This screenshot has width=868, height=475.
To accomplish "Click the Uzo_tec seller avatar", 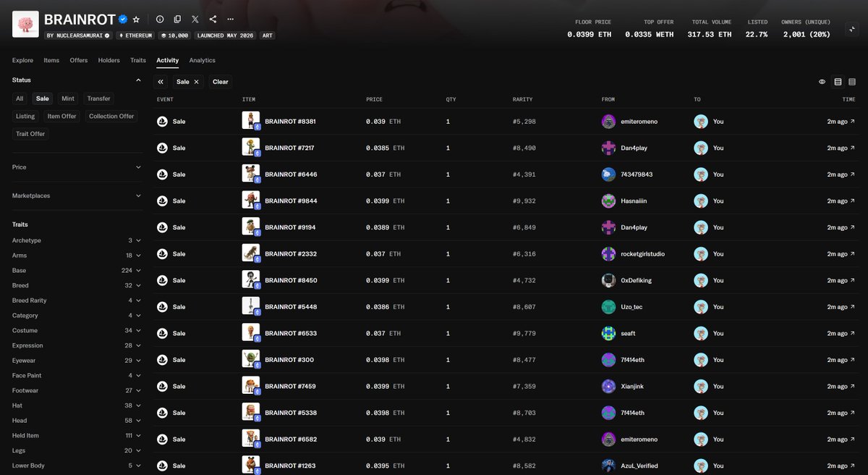I will (x=608, y=307).
